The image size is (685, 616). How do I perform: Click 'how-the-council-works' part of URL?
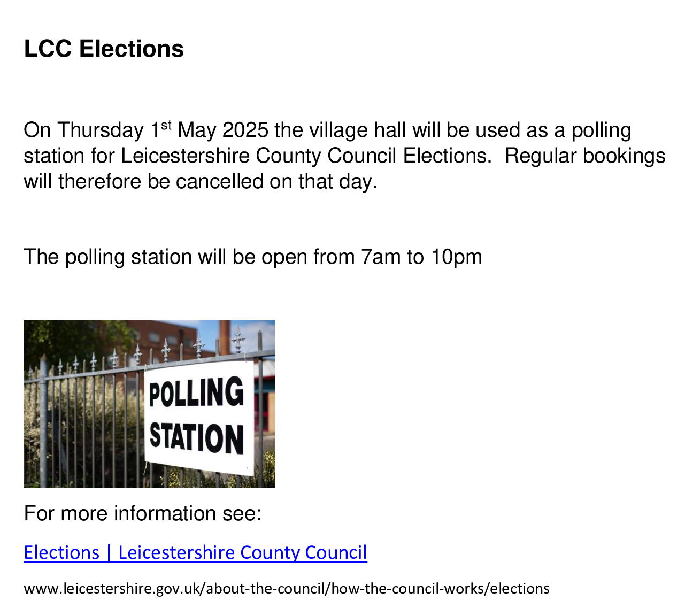[x=408, y=589]
